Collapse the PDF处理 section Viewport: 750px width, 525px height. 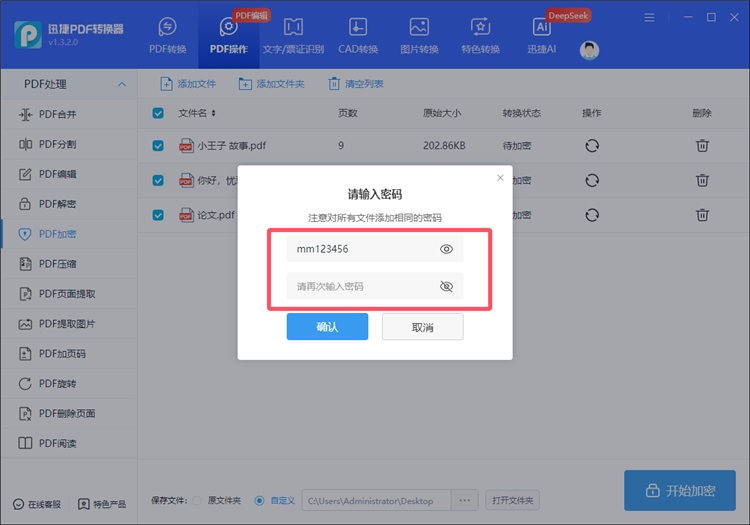[122, 84]
